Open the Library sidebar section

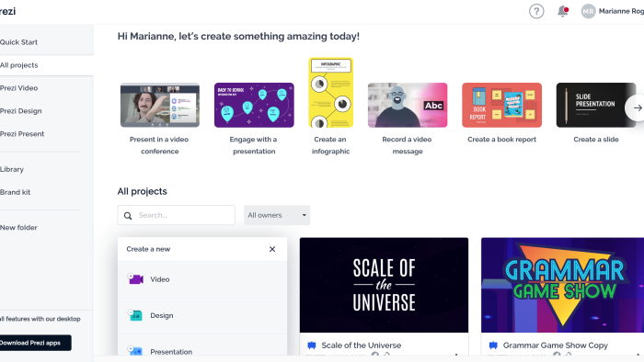[12, 169]
